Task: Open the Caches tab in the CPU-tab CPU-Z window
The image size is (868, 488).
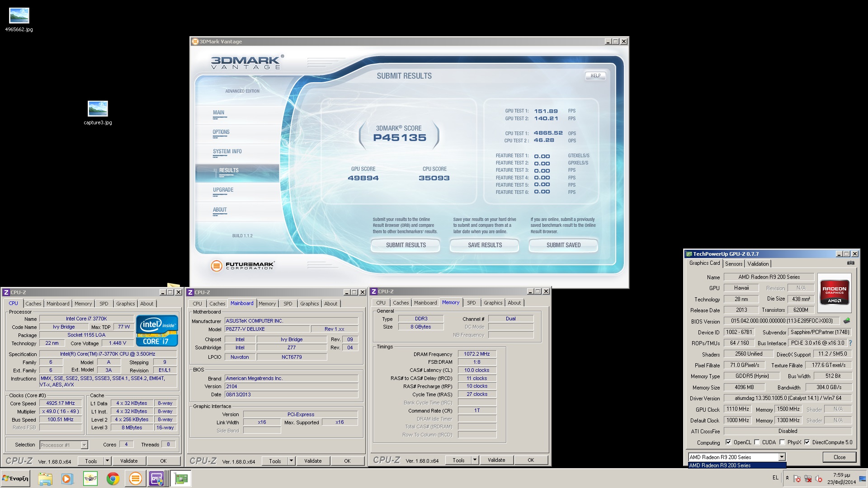Action: (x=33, y=304)
